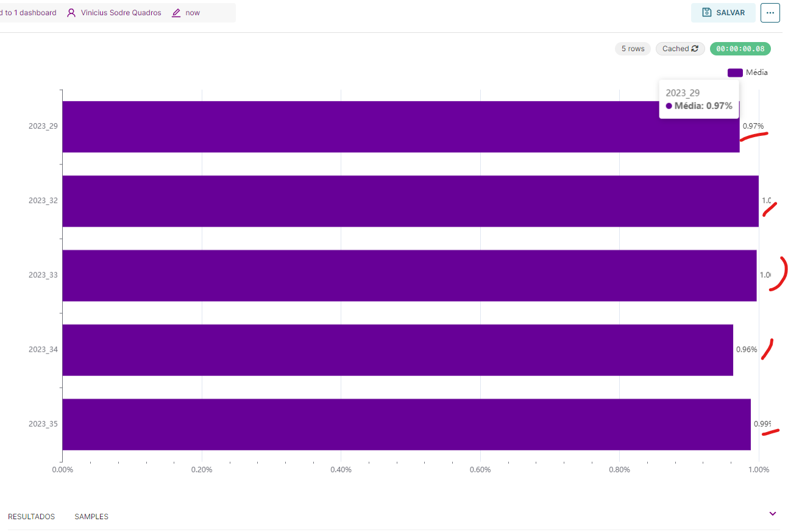788x532 pixels.
Task: Click the user icon beside Vinicius Sodre Quadros
Action: 71,12
